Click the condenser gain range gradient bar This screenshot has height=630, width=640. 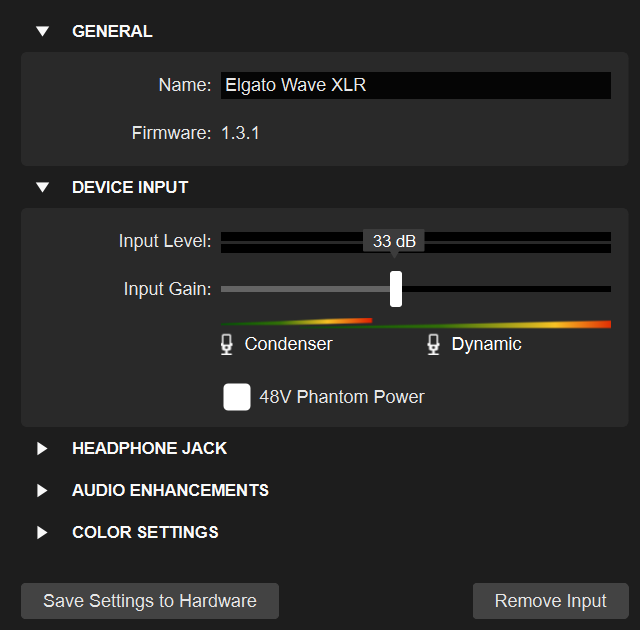297,322
